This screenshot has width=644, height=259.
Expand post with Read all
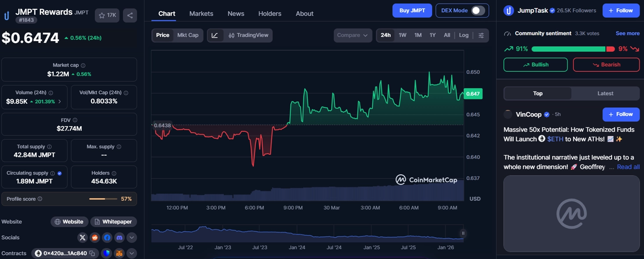click(628, 167)
